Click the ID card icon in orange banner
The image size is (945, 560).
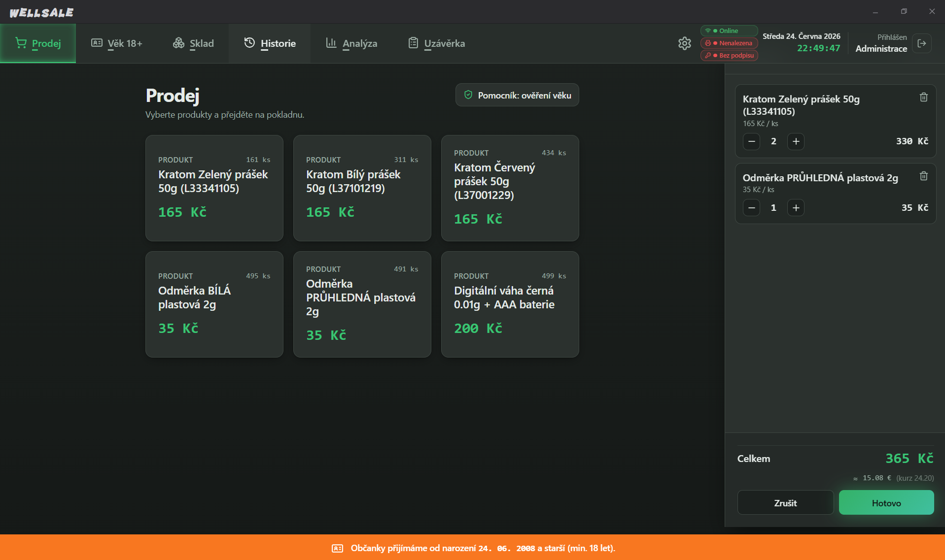(x=337, y=548)
